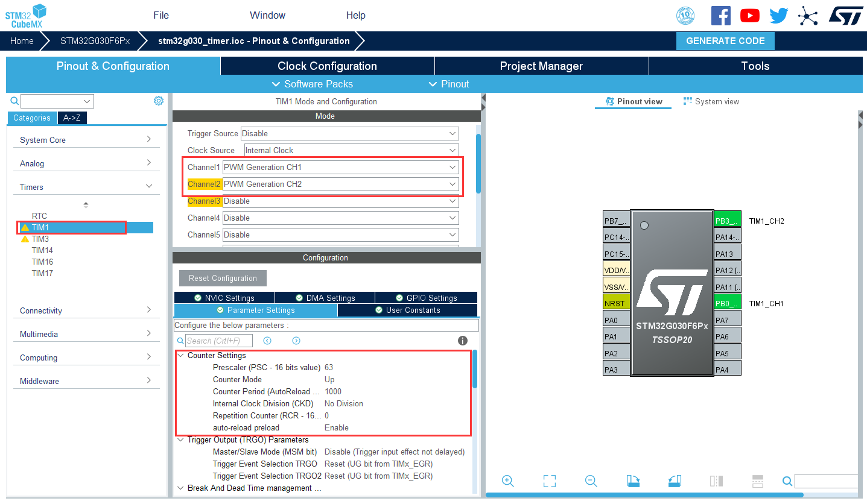Click the ST community network icon
The height and width of the screenshot is (504, 867).
808,16
